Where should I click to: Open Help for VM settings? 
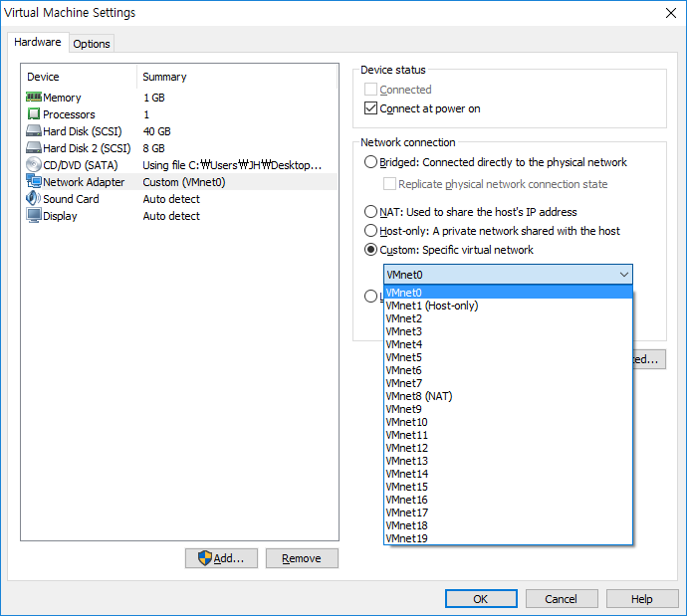coord(642,598)
